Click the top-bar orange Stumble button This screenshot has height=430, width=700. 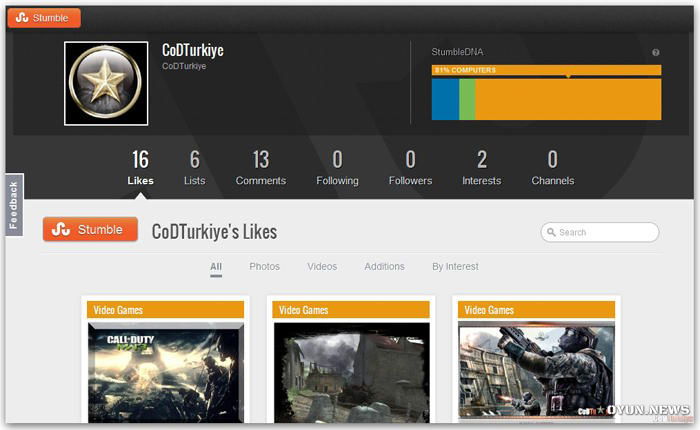tap(44, 18)
